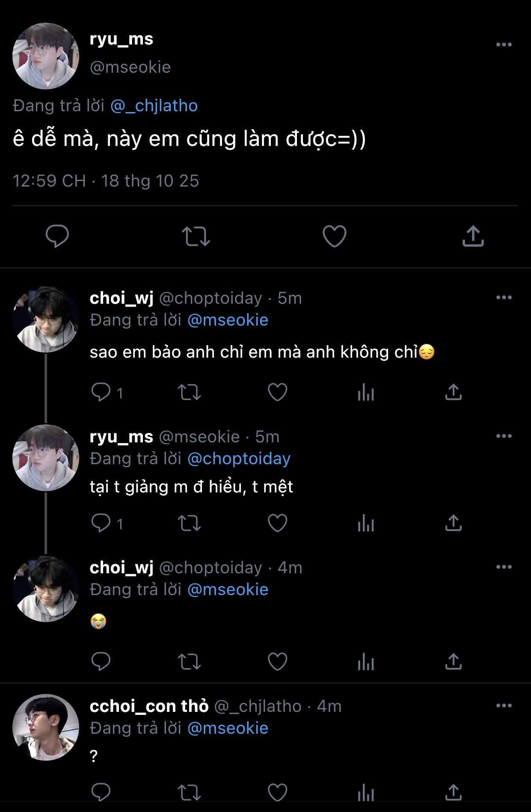Screen dimensions: 531x812
Task: Retweet the main ryu_ms tweet
Action: click(x=196, y=236)
